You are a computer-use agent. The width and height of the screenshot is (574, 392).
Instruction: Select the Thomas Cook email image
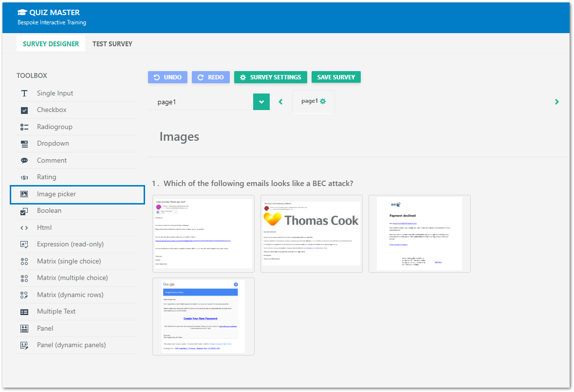(312, 234)
